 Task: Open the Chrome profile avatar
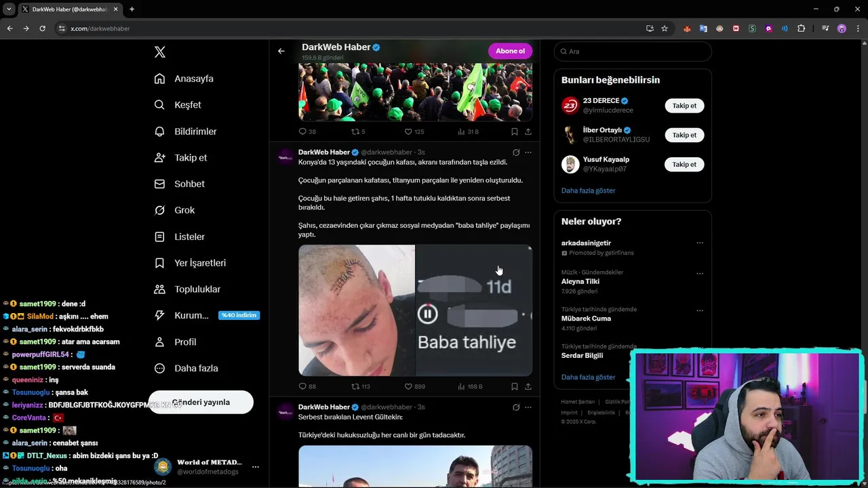click(842, 28)
